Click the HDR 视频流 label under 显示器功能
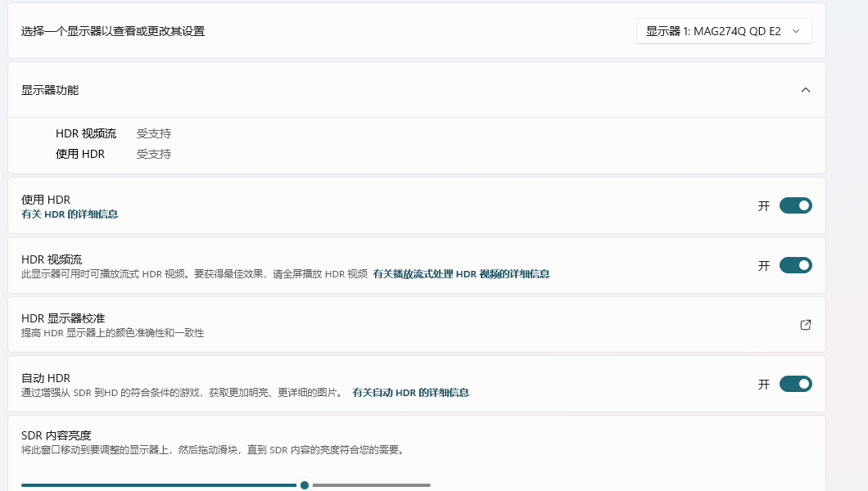The image size is (868, 491). pos(86,134)
